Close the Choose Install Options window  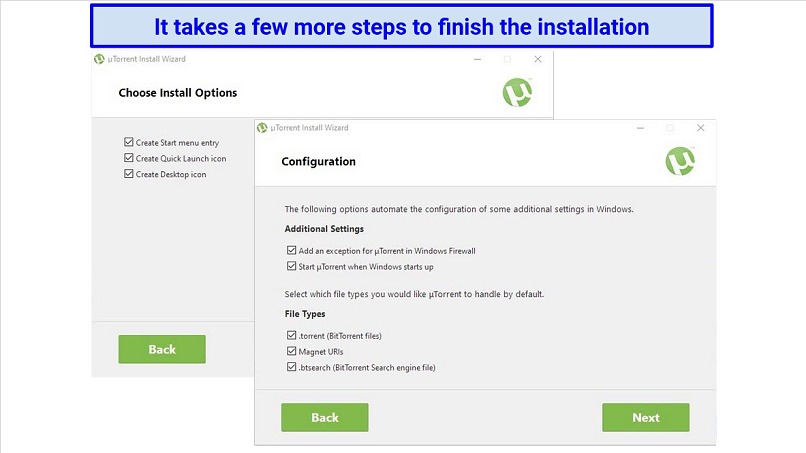pos(538,59)
